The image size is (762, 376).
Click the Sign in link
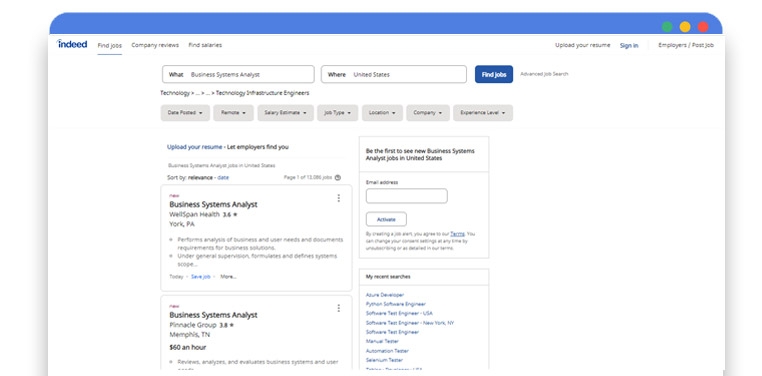click(629, 46)
